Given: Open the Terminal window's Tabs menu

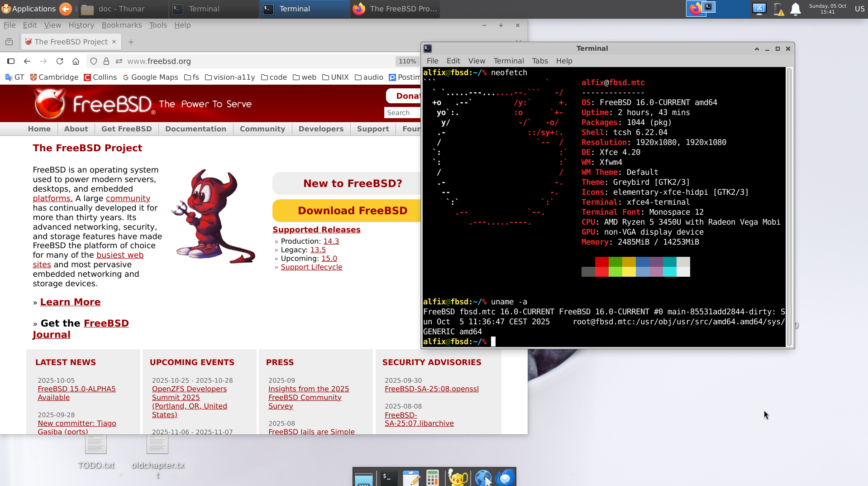Looking at the screenshot, I should pos(539,61).
